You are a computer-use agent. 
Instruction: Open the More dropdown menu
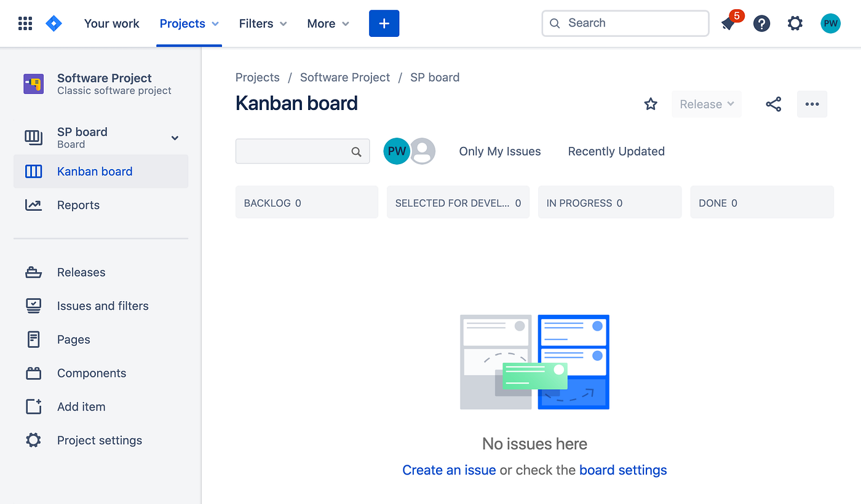coord(328,23)
